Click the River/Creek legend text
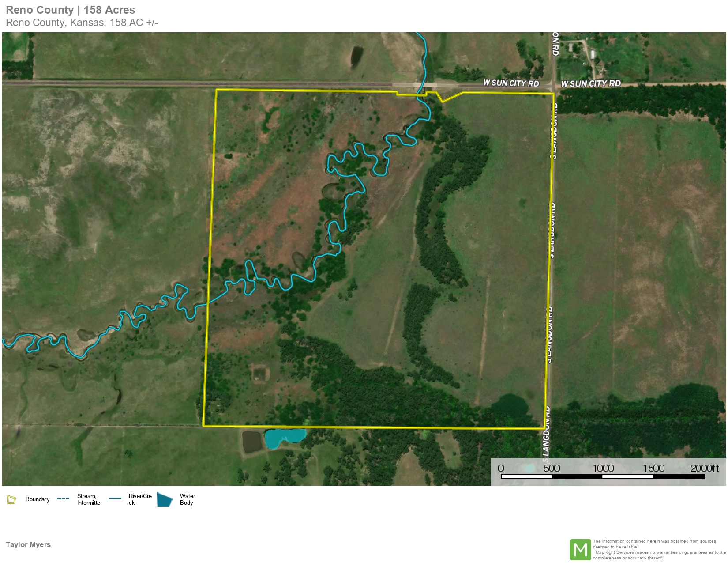 pos(140,499)
